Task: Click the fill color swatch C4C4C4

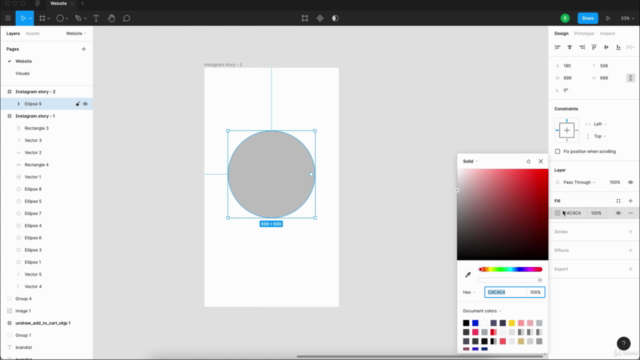Action: pos(558,213)
